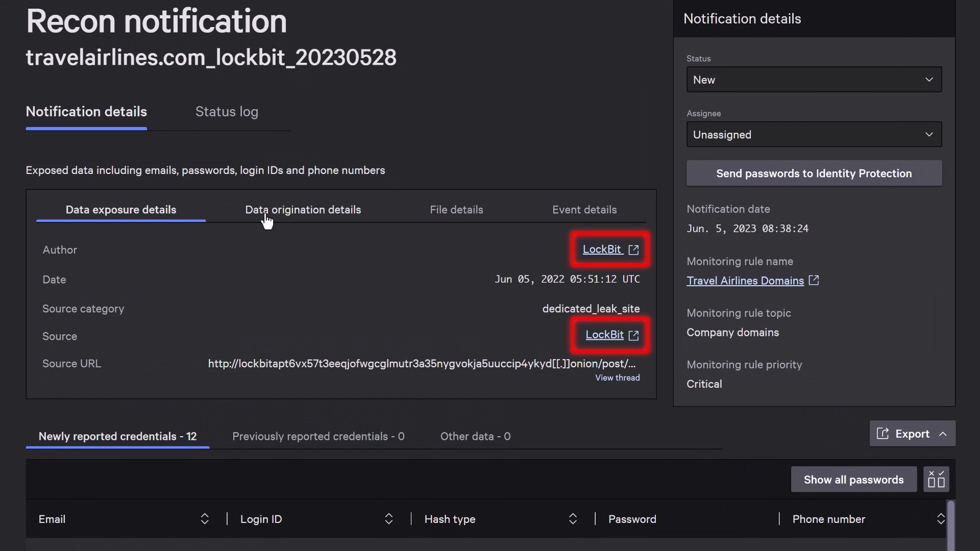Select Other data tab
980x551 pixels.
click(475, 436)
